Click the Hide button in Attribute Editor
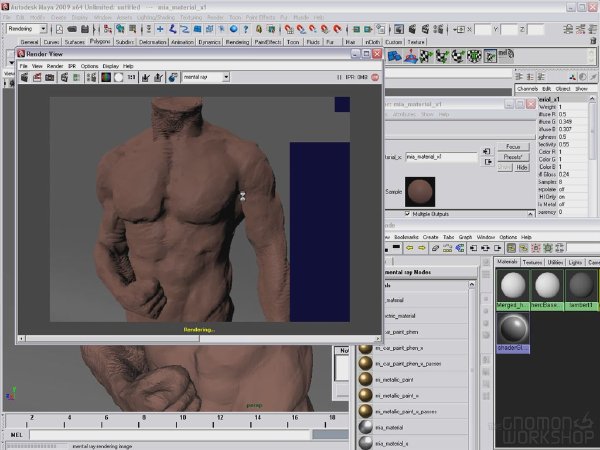 coord(522,168)
